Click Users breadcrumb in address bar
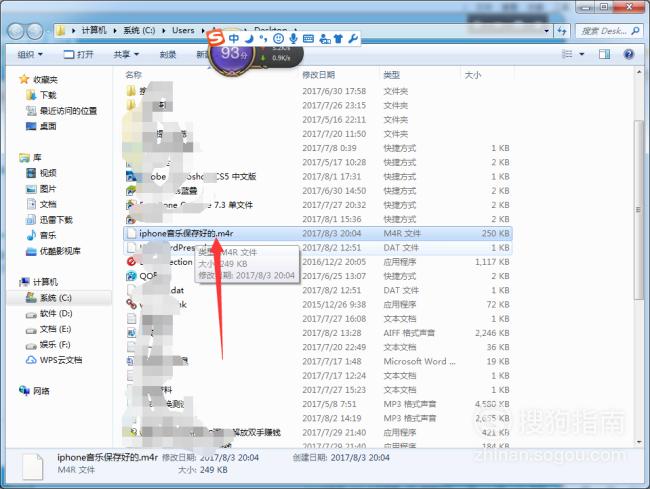Viewport: 650px width, 489px height. (x=183, y=31)
